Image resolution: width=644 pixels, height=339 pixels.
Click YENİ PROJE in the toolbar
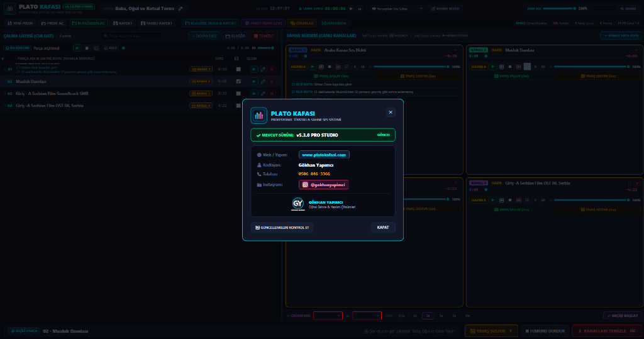pos(20,23)
